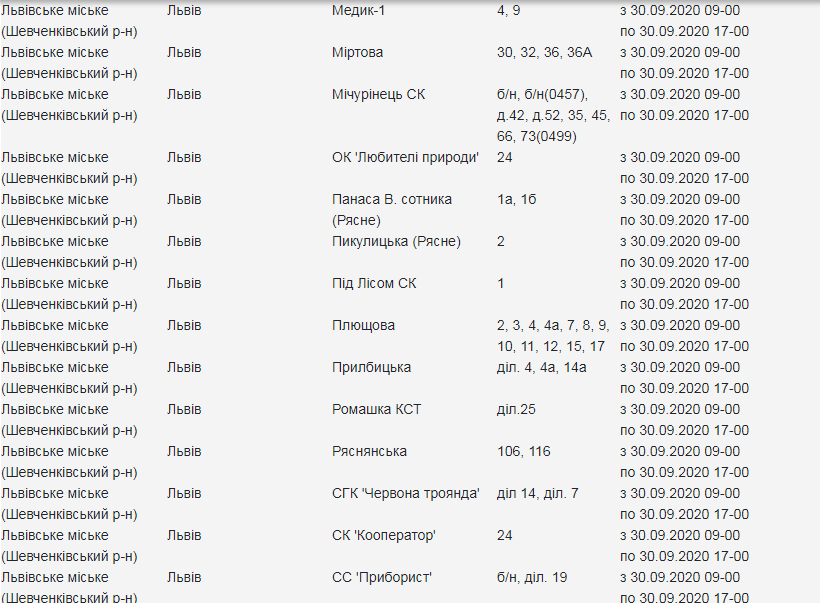Viewport: 820px width, 603px height.
Task: Select the СГК 'Червона троянда' cell
Action: 406,493
